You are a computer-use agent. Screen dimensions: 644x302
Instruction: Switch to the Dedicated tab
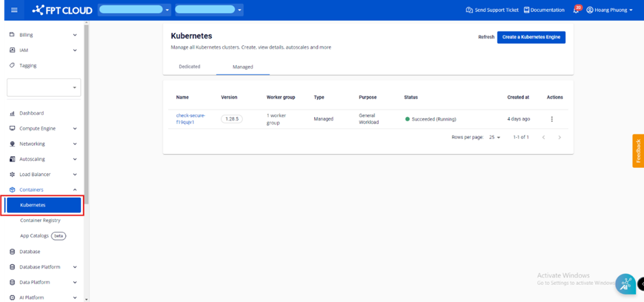click(189, 67)
